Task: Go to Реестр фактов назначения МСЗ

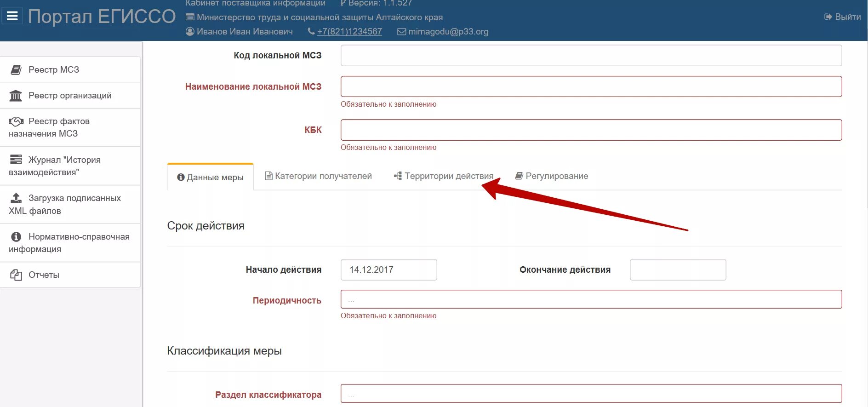Action: click(x=70, y=127)
